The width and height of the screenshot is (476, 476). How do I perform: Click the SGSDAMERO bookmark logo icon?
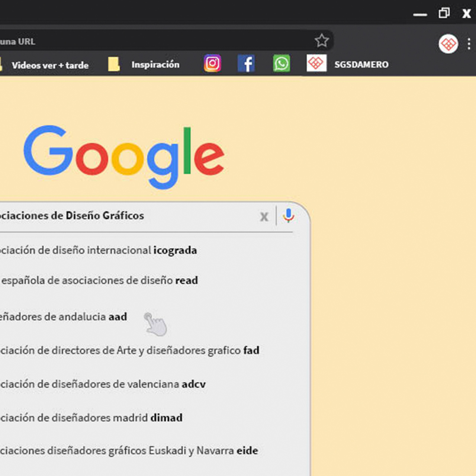click(316, 64)
